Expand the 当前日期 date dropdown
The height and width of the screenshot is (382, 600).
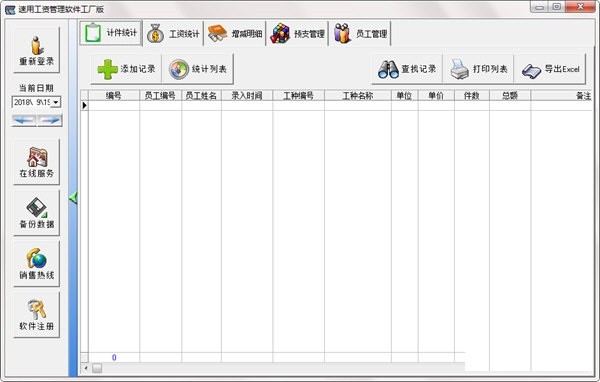coord(56,102)
